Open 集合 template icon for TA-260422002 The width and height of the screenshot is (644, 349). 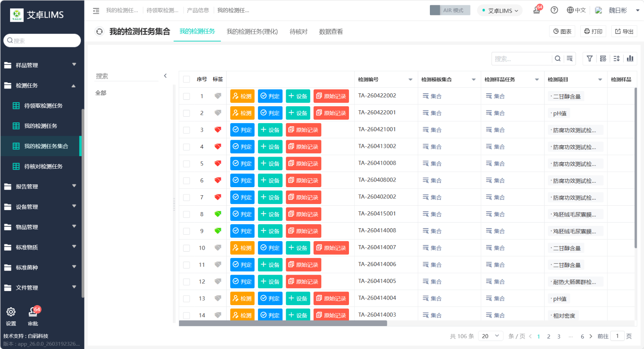[425, 96]
